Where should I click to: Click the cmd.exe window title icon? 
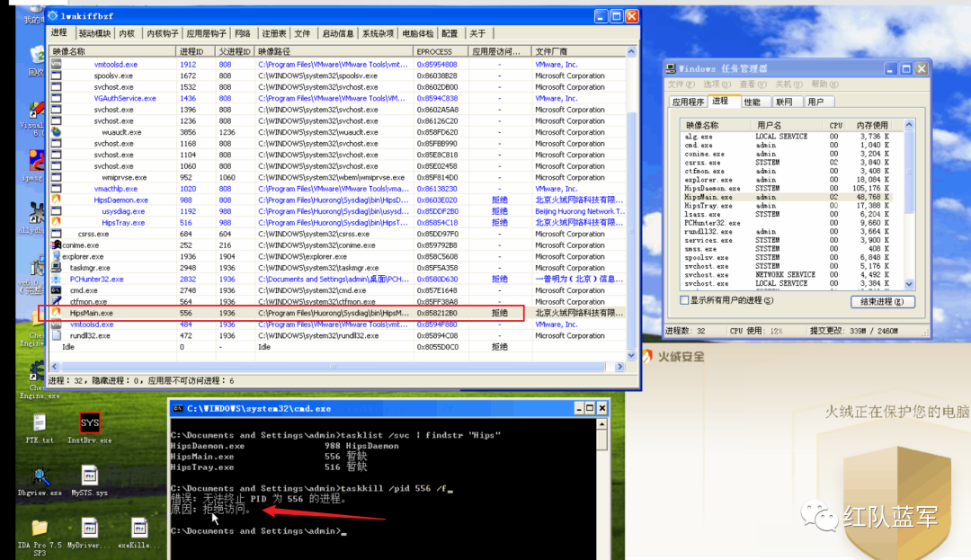point(178,408)
